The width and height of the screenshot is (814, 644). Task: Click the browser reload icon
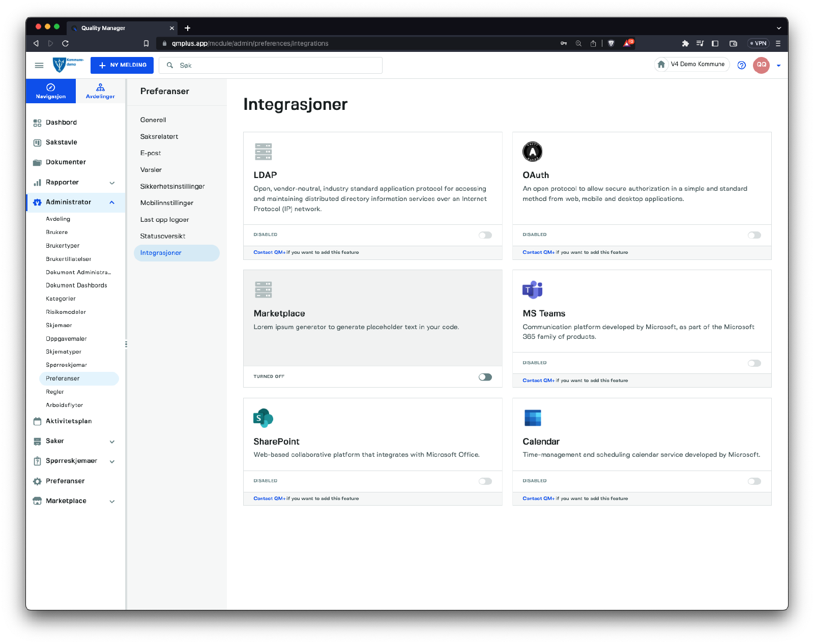(x=65, y=43)
